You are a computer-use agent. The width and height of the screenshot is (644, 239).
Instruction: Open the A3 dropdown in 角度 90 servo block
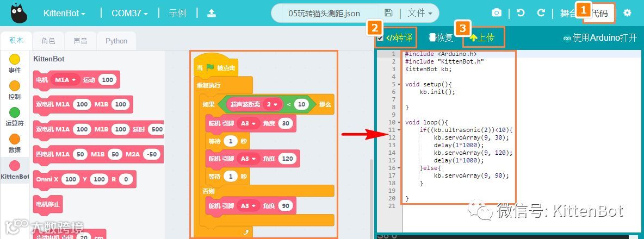click(x=248, y=206)
